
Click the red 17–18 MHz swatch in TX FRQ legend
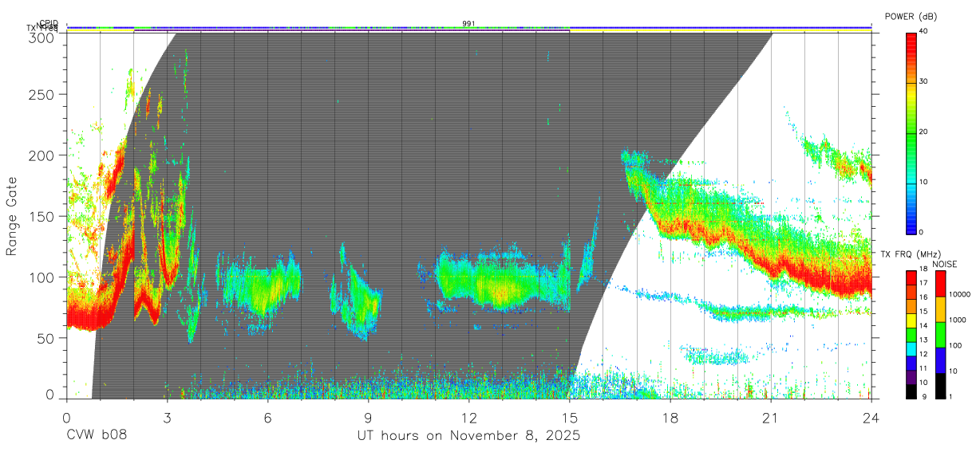pyautogui.click(x=911, y=277)
